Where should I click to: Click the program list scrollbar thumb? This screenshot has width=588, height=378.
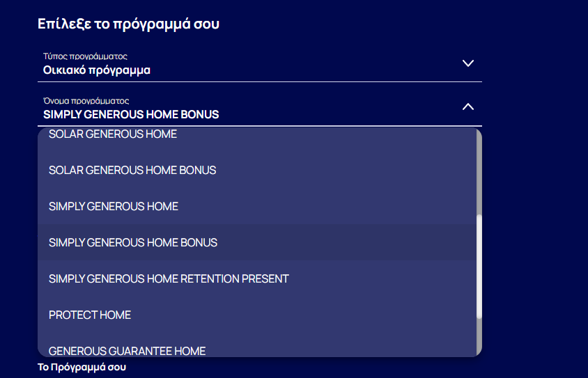479,267
